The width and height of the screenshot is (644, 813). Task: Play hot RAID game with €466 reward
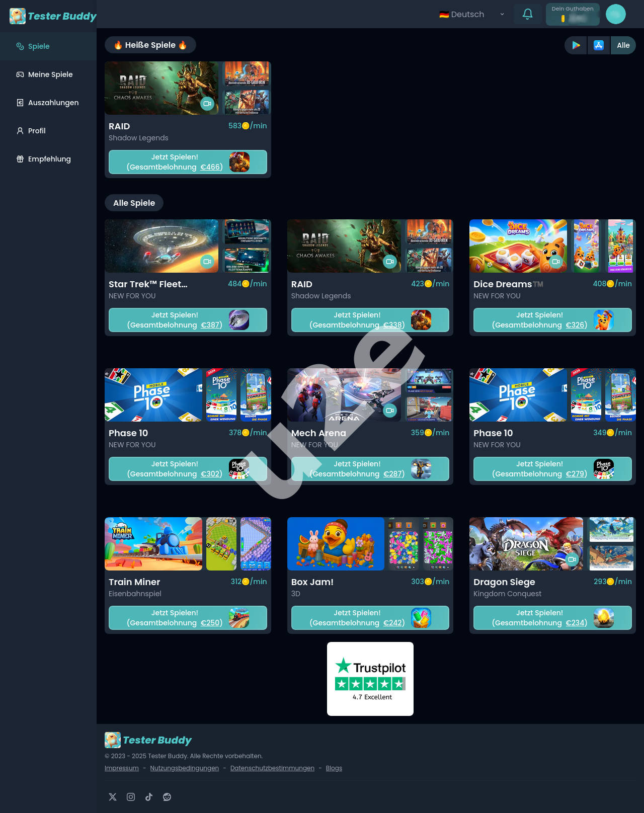(188, 162)
